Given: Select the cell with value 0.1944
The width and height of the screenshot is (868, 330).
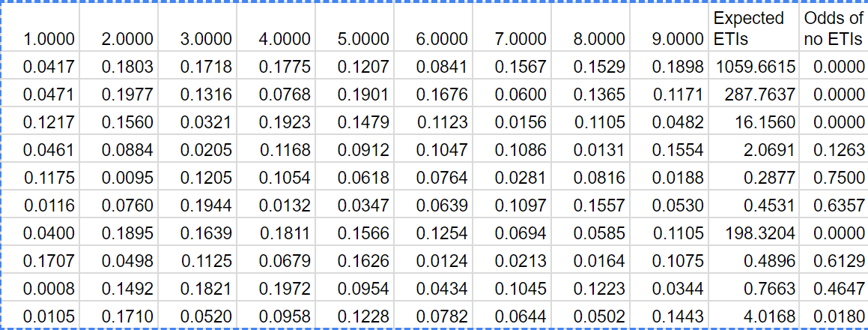Looking at the screenshot, I should click(x=206, y=205).
